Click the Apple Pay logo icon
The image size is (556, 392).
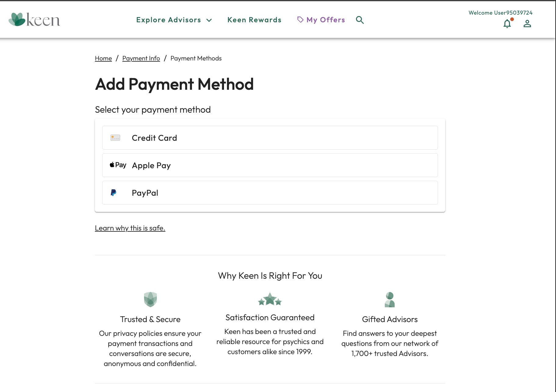118,165
